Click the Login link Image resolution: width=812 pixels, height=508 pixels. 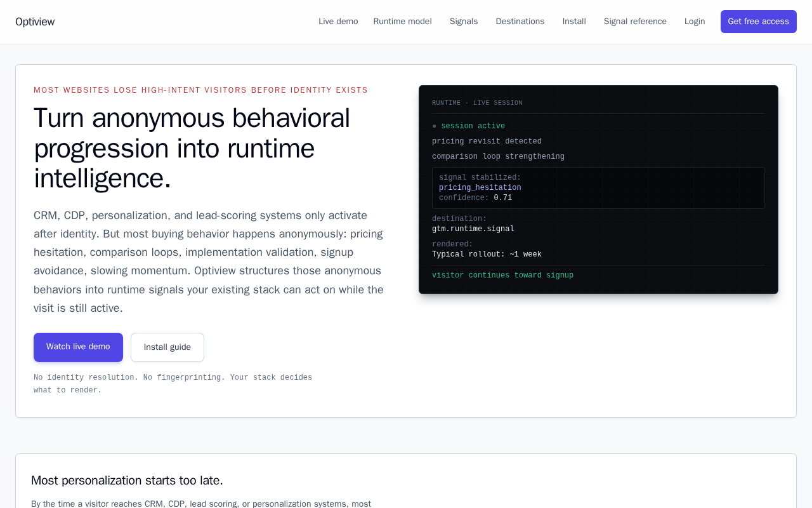coord(695,22)
